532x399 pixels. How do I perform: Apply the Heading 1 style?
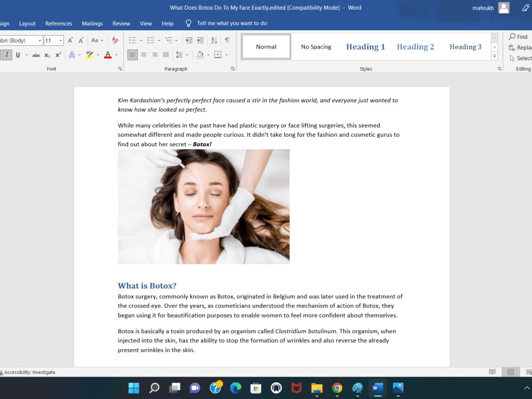(x=365, y=47)
